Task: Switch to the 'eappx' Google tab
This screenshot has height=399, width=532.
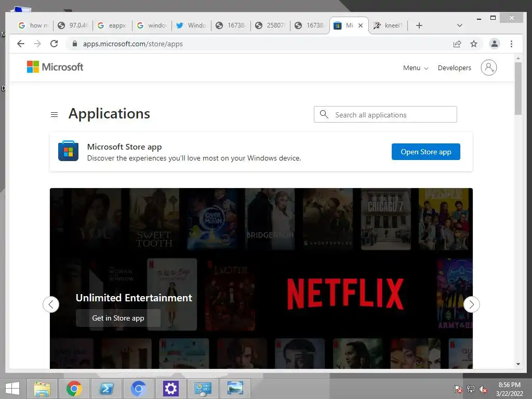Action: 112,25
